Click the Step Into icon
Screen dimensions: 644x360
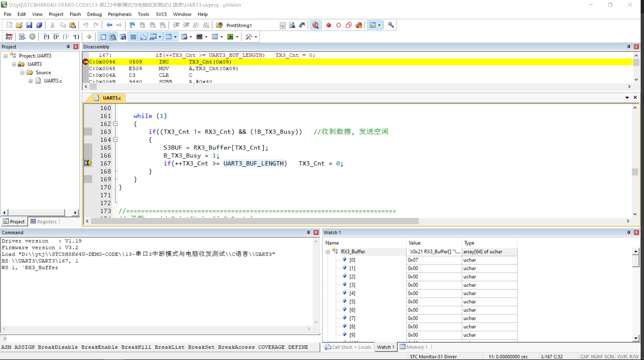point(46,37)
